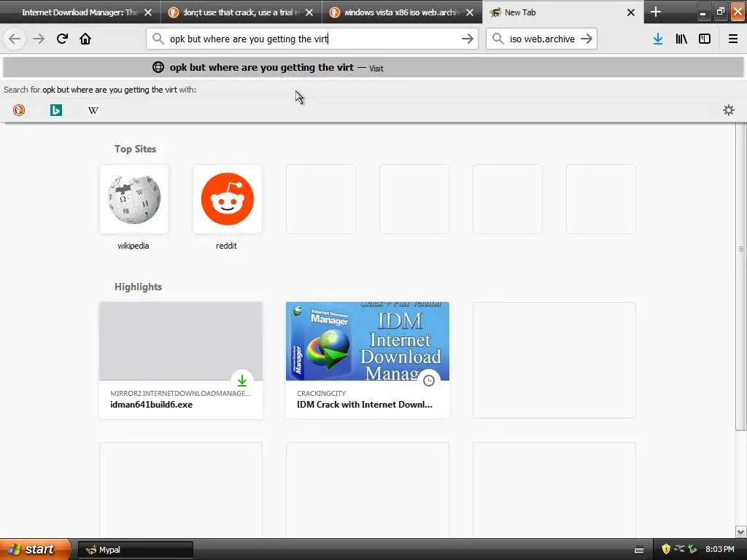Image resolution: width=747 pixels, height=560 pixels.
Task: Open the on-screen keyboard tray icon
Action: pyautogui.click(x=639, y=550)
